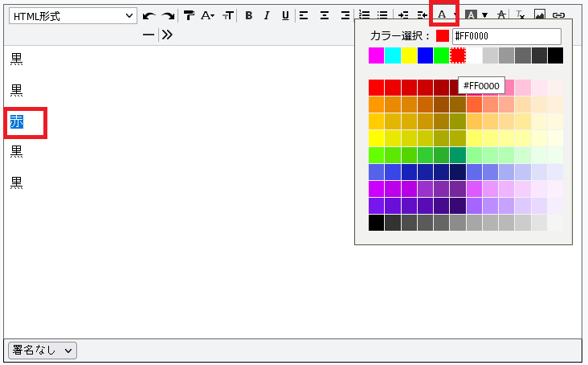The height and width of the screenshot is (365, 588).
Task: Toggle bold formatting
Action: [x=248, y=15]
